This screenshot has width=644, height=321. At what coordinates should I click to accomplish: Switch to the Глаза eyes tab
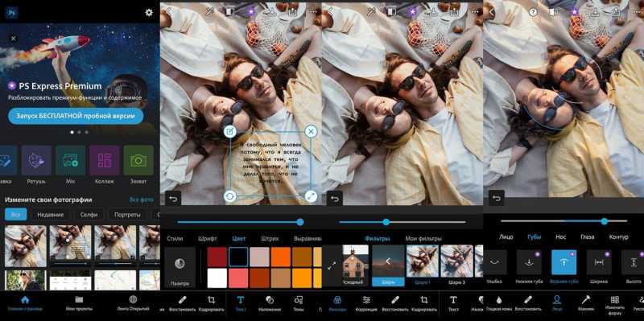coord(588,237)
